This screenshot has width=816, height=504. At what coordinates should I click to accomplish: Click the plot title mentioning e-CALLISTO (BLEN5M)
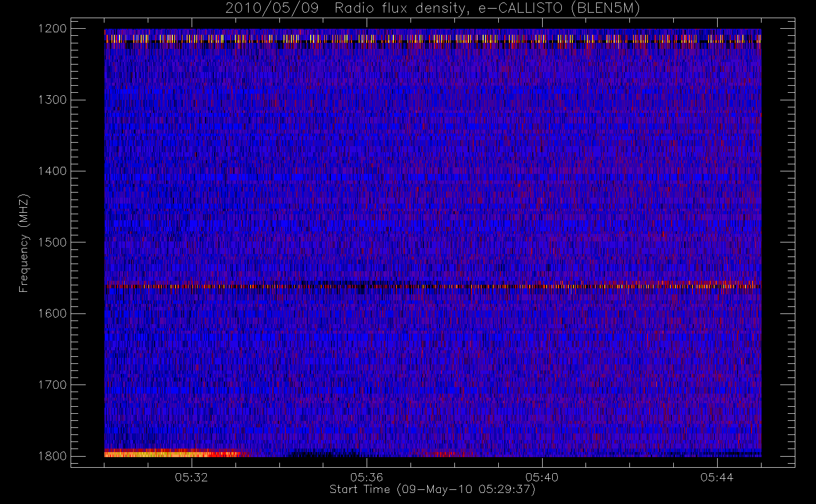[433, 9]
